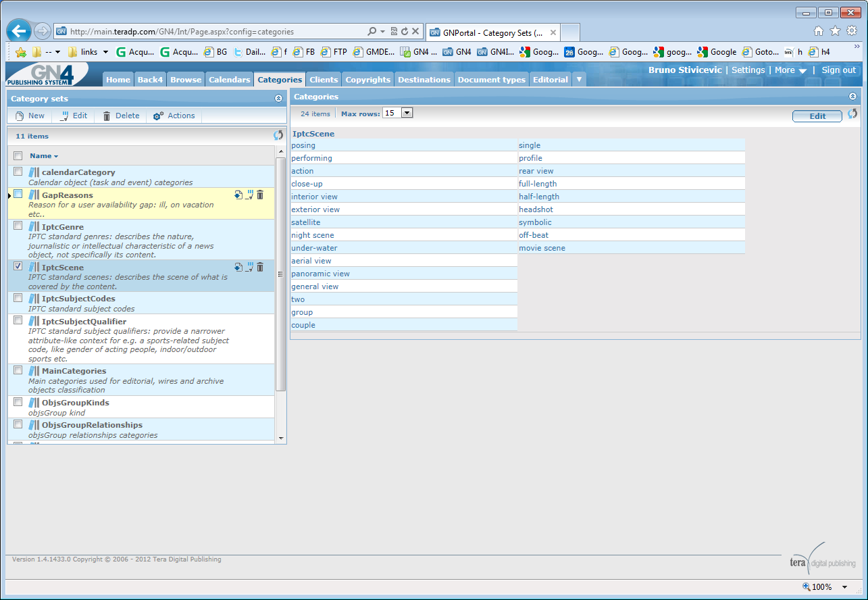This screenshot has width=868, height=600.
Task: Click the Sign out link
Action: click(838, 70)
